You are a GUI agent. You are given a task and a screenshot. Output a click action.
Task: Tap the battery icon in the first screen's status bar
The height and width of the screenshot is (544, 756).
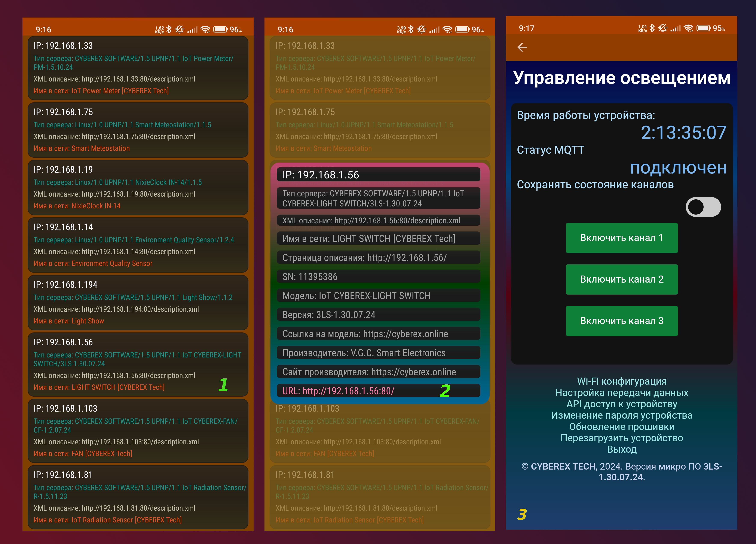click(220, 29)
